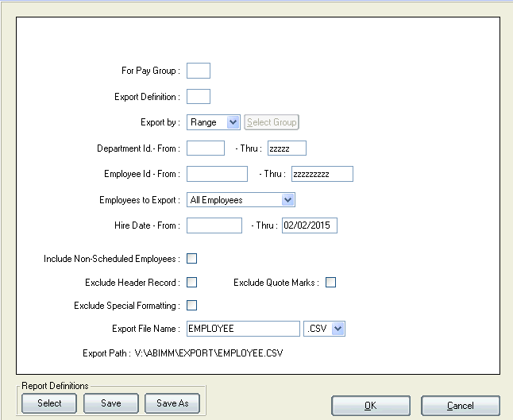Click the Export File Name field EMPLOYEE
Image resolution: width=513 pixels, height=420 pixels.
point(243,329)
